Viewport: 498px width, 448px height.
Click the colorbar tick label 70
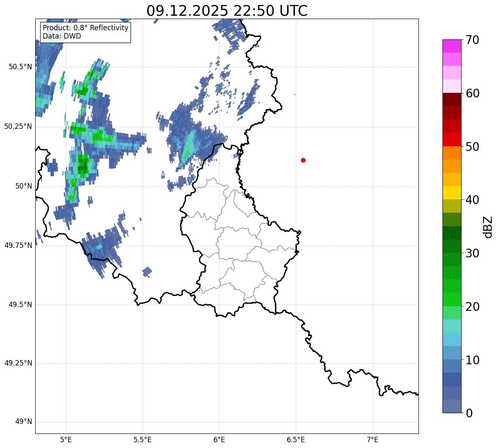(472, 40)
